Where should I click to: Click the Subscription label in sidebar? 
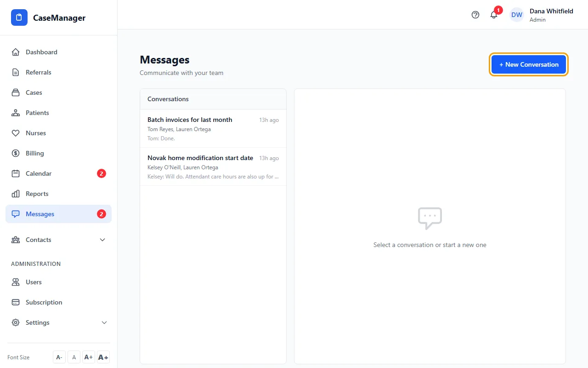point(44,302)
